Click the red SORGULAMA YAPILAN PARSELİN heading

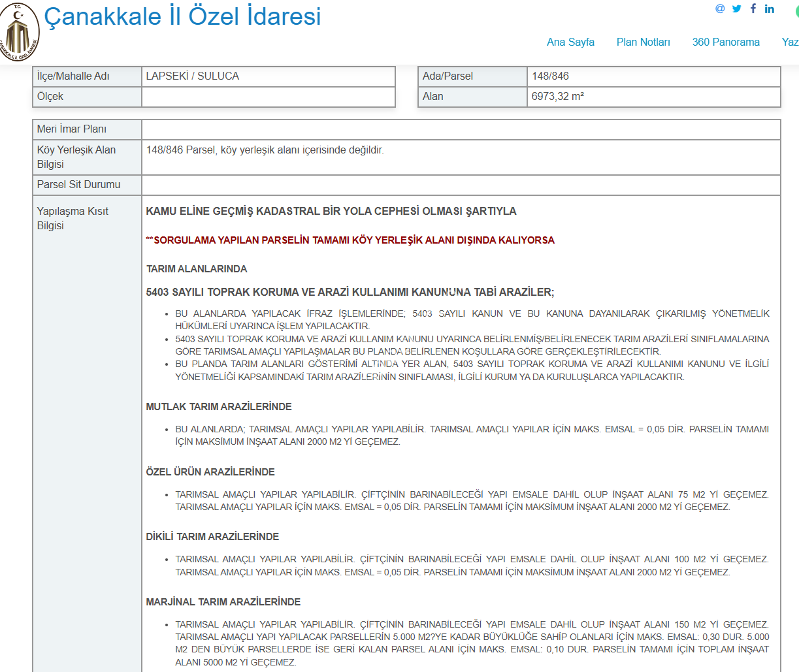[x=353, y=240]
